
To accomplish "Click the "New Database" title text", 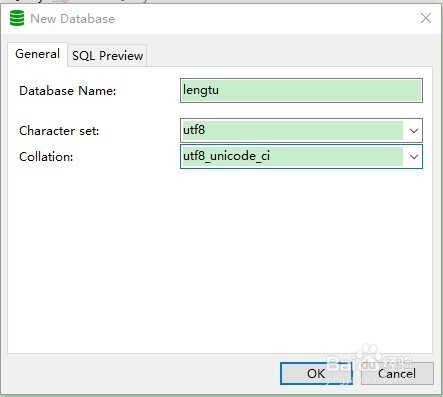I will (72, 19).
